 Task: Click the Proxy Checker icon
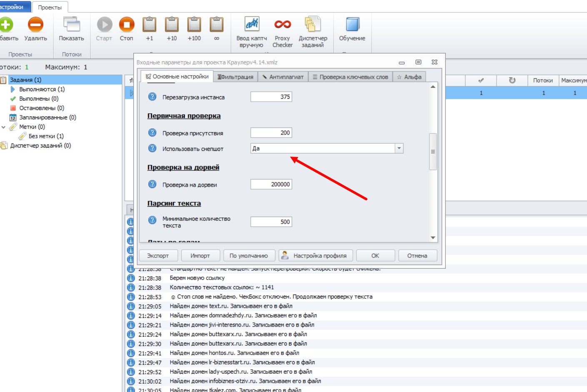coord(282,25)
